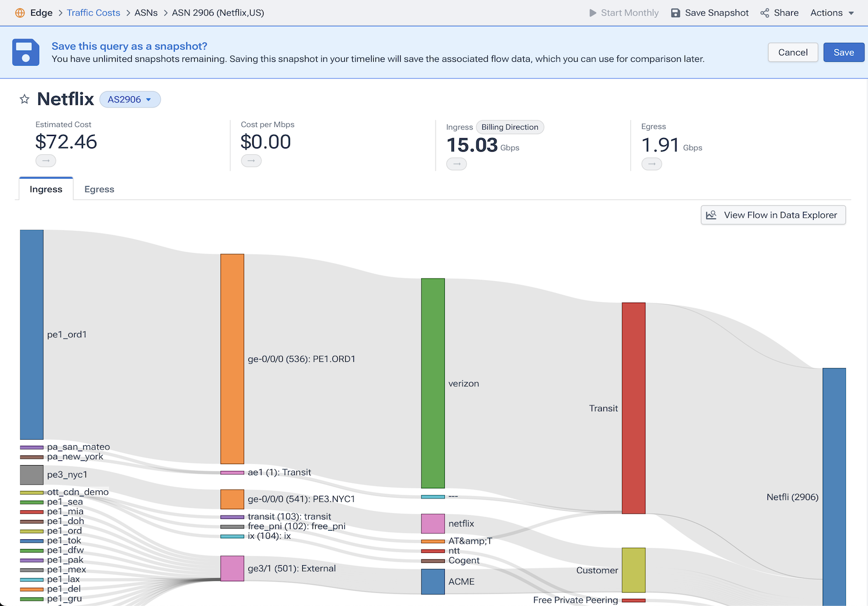Click the favorite star next to Netflix

[x=24, y=99]
